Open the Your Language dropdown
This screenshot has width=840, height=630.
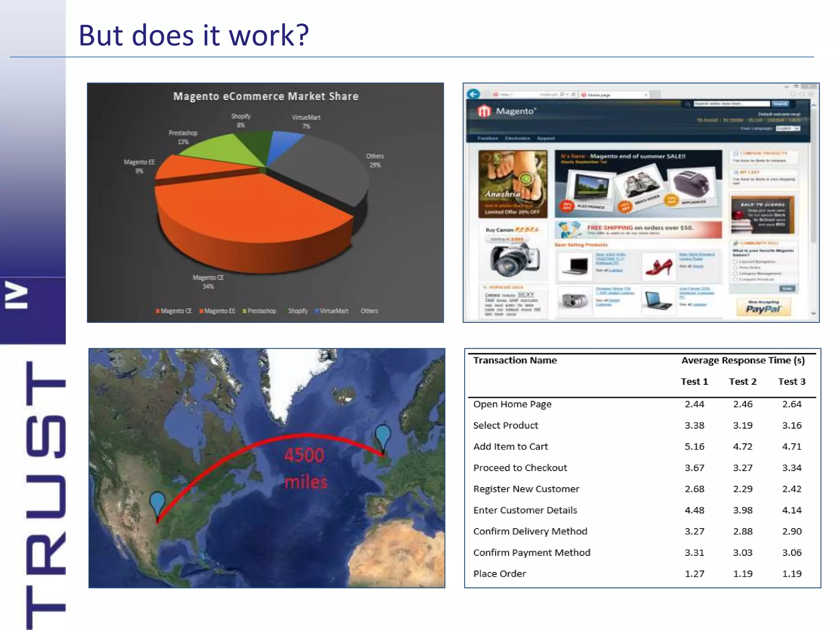pos(788,128)
